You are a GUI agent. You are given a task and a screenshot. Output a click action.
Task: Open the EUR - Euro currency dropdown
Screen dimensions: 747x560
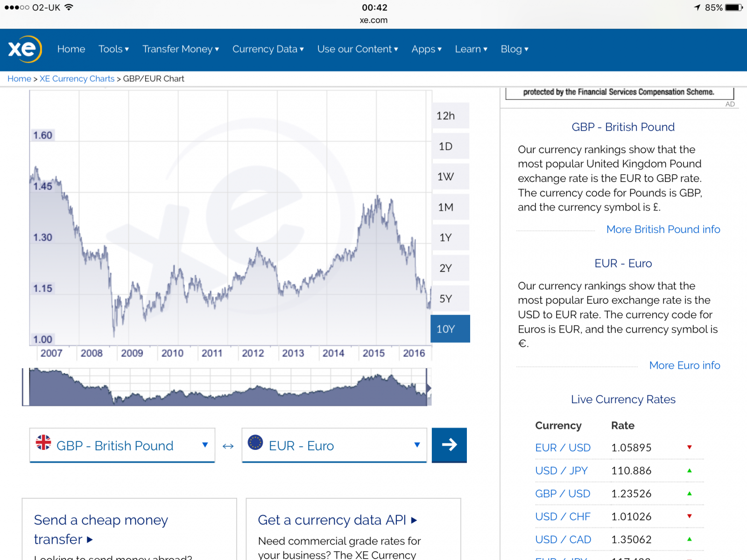point(334,445)
